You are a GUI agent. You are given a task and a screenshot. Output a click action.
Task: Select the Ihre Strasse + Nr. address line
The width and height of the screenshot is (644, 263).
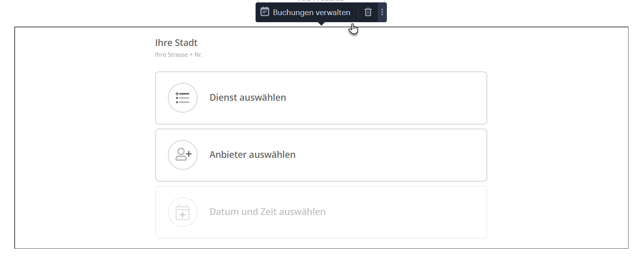pyautogui.click(x=179, y=55)
